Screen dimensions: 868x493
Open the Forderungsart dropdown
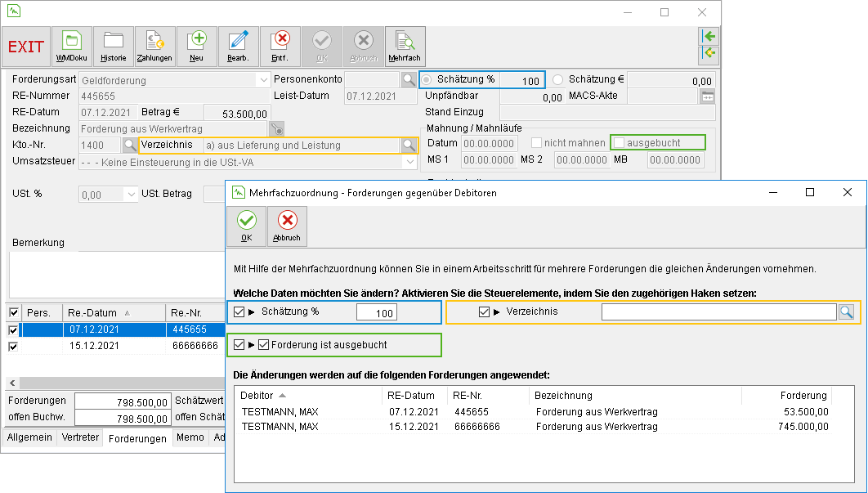tap(263, 80)
